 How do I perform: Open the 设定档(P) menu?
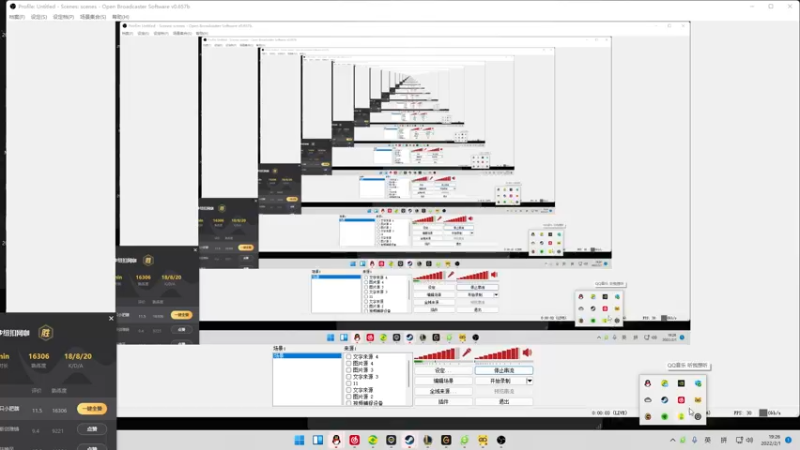coord(63,17)
